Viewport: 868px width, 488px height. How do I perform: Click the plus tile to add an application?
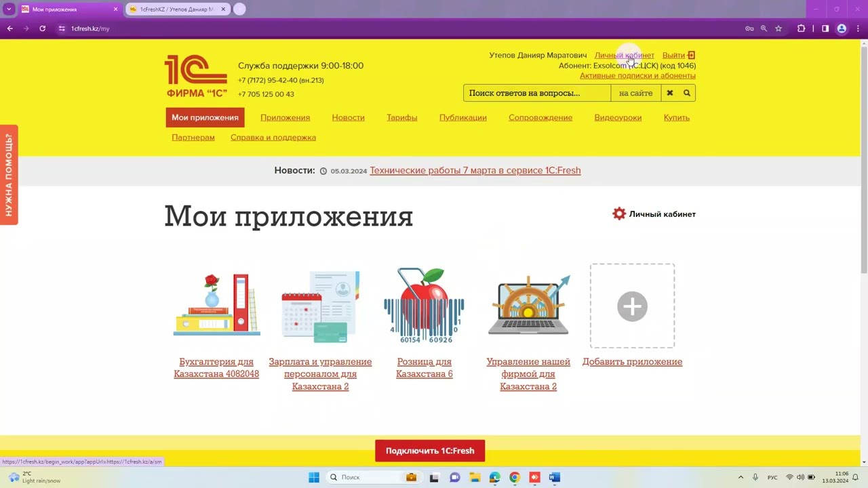[x=632, y=306]
